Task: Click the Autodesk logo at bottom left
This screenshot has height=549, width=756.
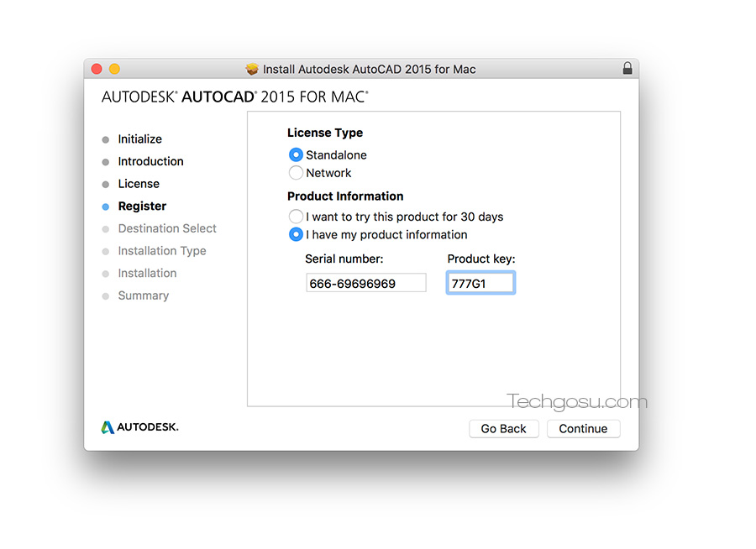Action: pos(139,427)
